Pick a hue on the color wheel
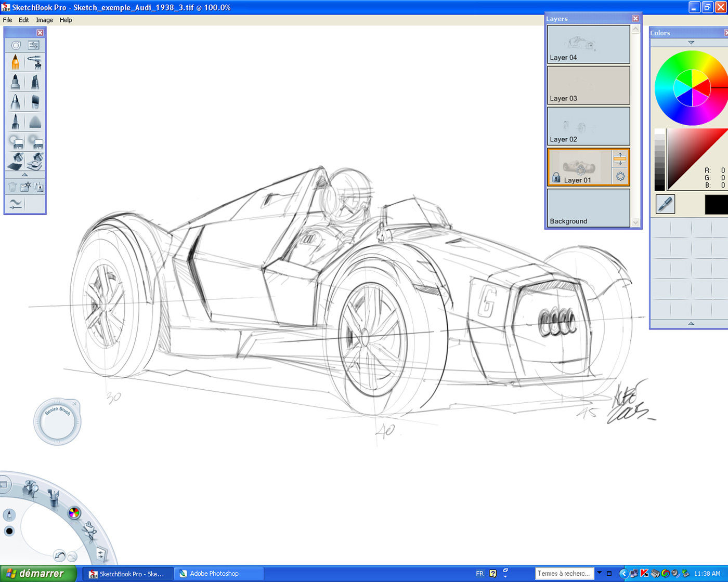This screenshot has height=582, width=728. [692, 88]
